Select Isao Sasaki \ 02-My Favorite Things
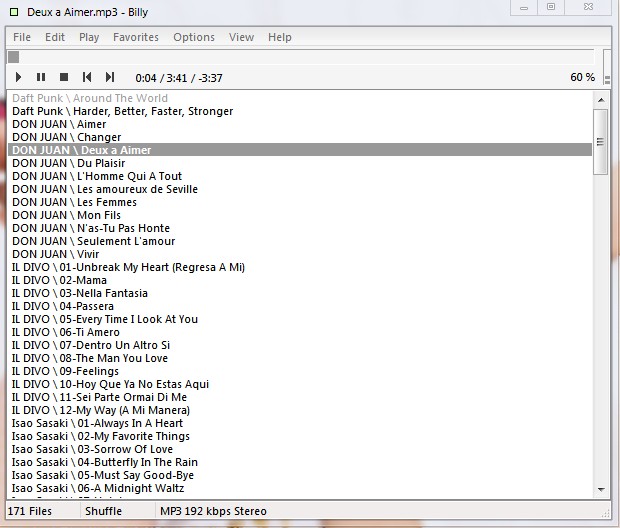The image size is (620, 528). [300, 436]
